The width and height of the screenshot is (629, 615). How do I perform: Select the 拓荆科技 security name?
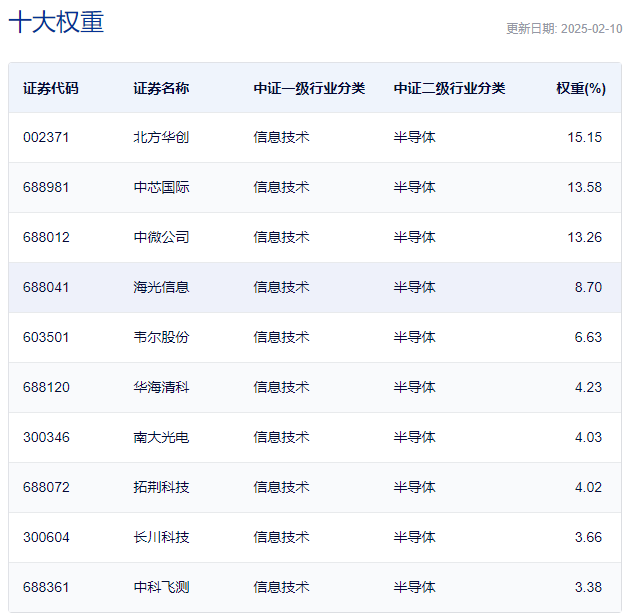point(161,487)
